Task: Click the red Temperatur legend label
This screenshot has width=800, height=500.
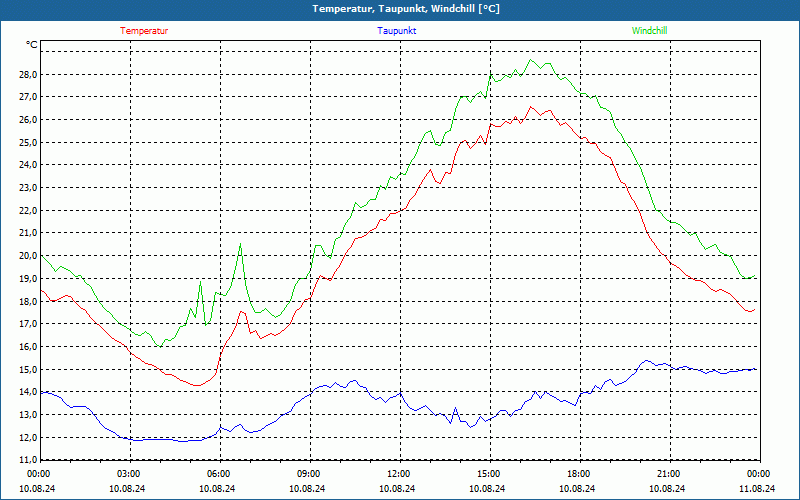Action: tap(144, 30)
